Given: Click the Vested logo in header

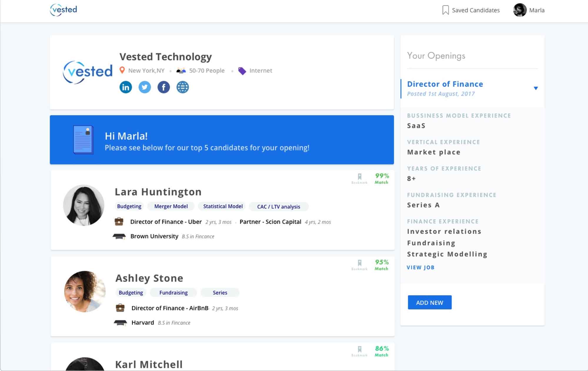Looking at the screenshot, I should [64, 10].
